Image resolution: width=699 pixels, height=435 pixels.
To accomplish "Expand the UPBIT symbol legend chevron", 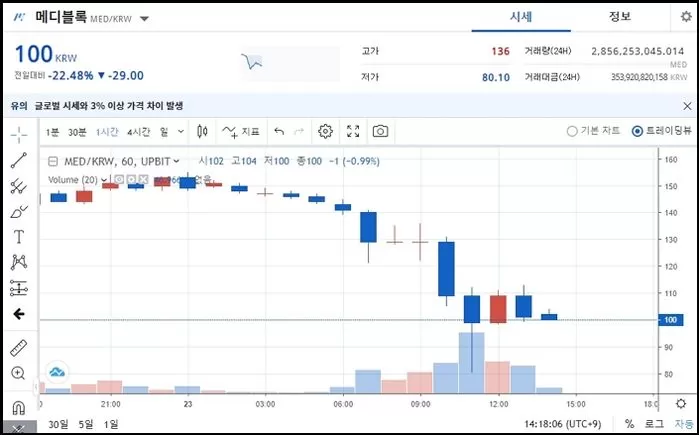I will pos(177,161).
